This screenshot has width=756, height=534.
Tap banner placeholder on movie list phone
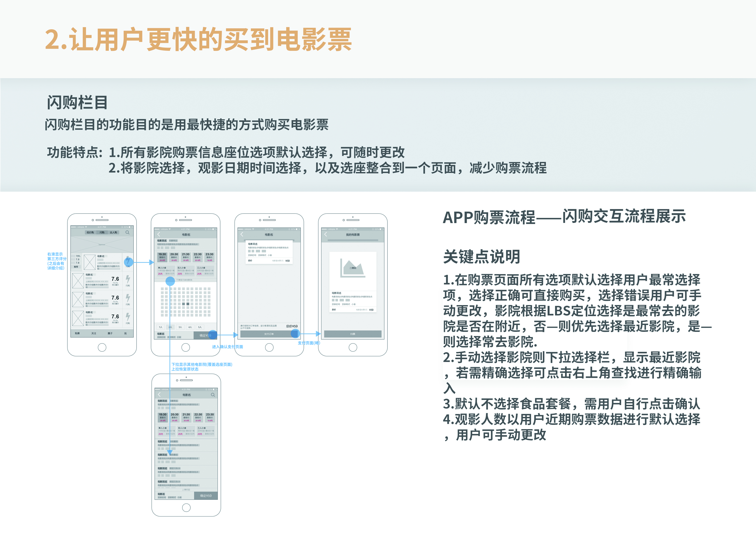[102, 244]
